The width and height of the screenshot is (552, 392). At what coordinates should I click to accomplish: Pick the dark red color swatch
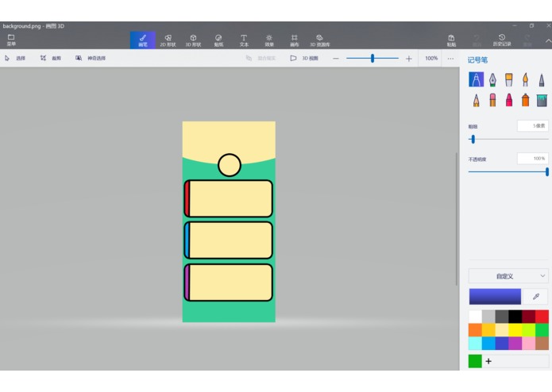(x=529, y=317)
